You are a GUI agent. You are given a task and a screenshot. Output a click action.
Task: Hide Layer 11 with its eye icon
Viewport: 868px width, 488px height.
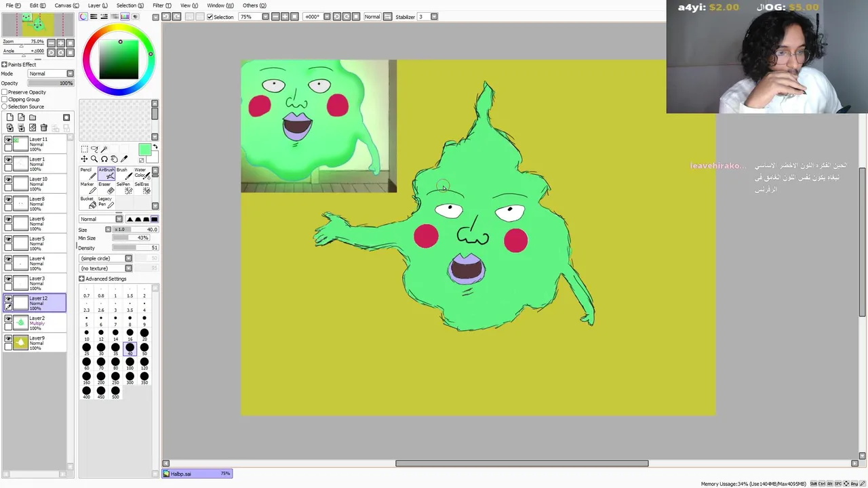8,140
